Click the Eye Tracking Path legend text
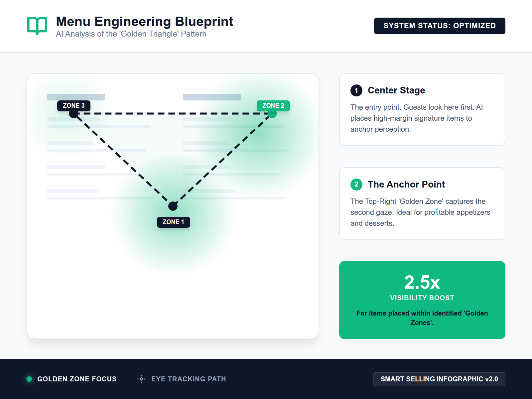 pyautogui.click(x=189, y=379)
